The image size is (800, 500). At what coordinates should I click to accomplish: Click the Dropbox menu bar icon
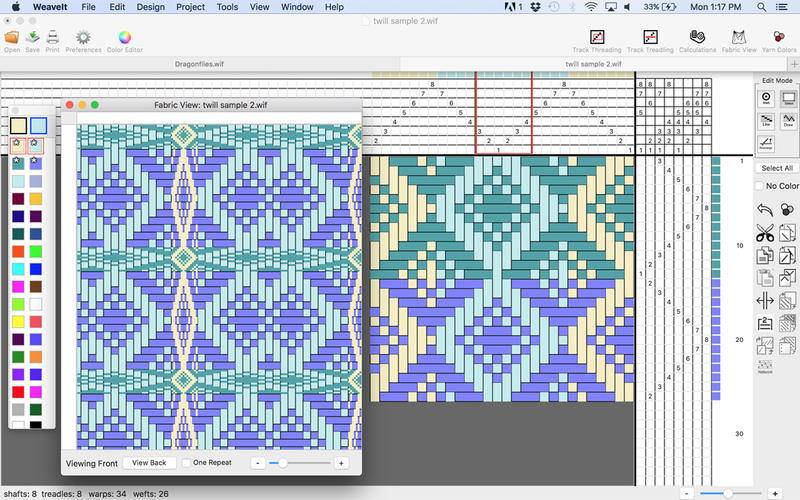point(535,7)
